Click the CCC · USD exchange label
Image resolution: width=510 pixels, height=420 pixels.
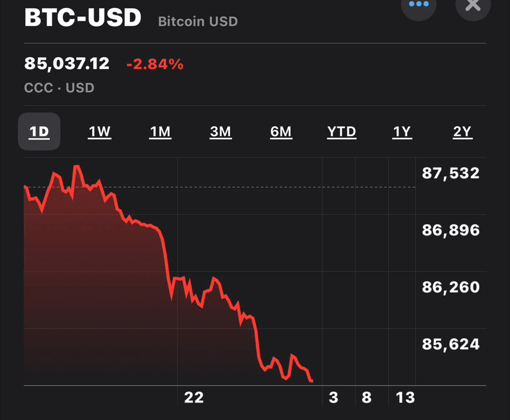point(57,87)
